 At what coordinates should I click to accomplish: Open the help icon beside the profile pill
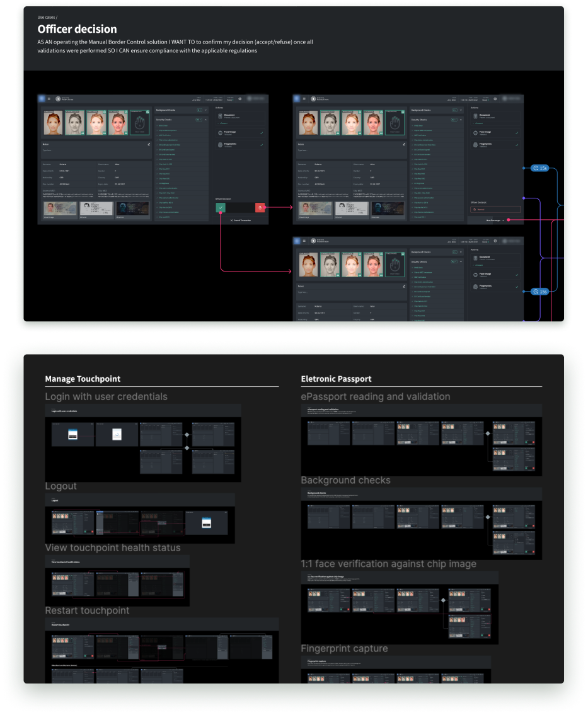click(x=239, y=99)
